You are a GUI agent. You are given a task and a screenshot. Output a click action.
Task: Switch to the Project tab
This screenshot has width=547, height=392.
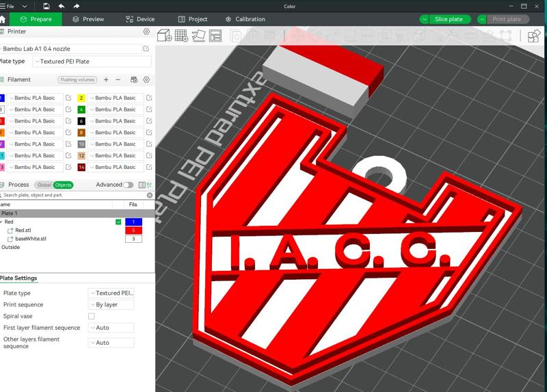click(x=193, y=19)
